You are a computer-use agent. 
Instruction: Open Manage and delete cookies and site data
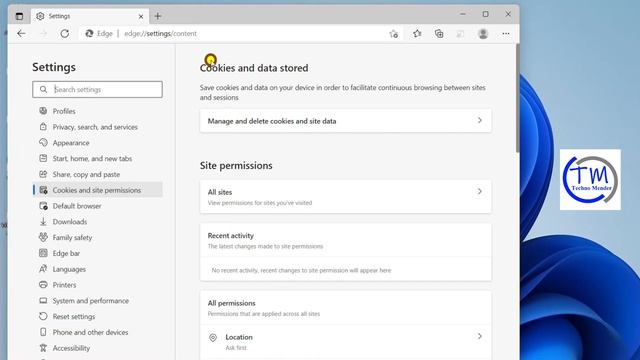[346, 121]
